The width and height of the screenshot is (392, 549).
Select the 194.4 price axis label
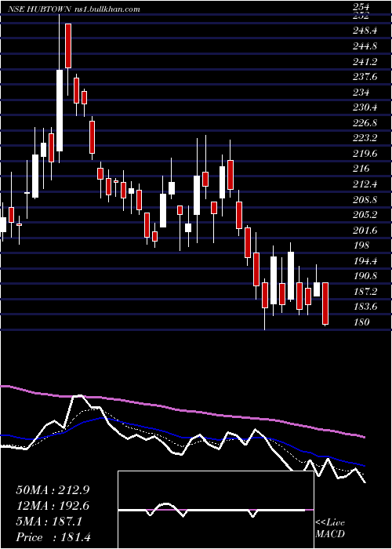coord(365,261)
